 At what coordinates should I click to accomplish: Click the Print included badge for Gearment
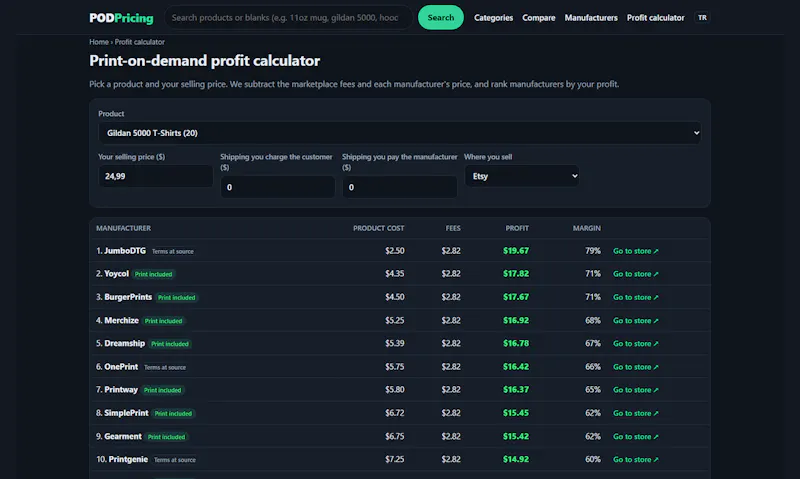tap(166, 437)
